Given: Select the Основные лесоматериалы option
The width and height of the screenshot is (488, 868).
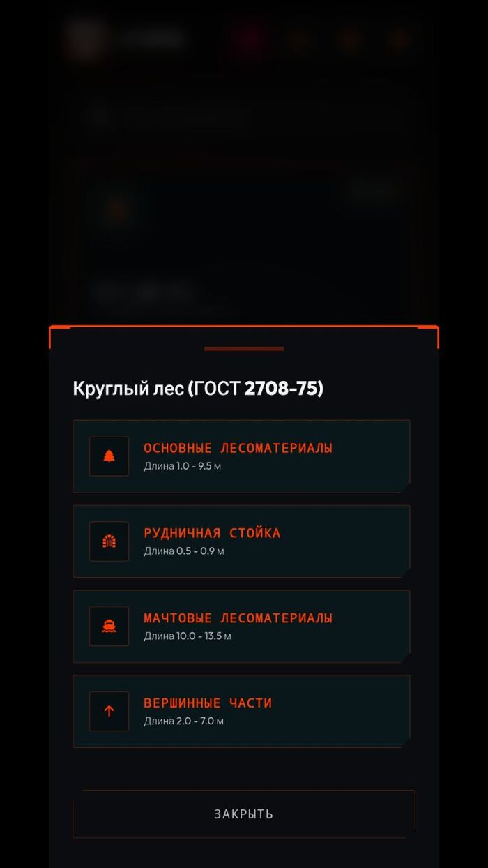Looking at the screenshot, I should (x=238, y=448).
